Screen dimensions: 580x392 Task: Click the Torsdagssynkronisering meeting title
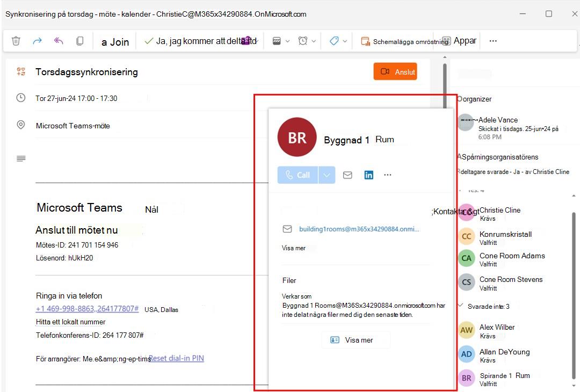coord(86,72)
